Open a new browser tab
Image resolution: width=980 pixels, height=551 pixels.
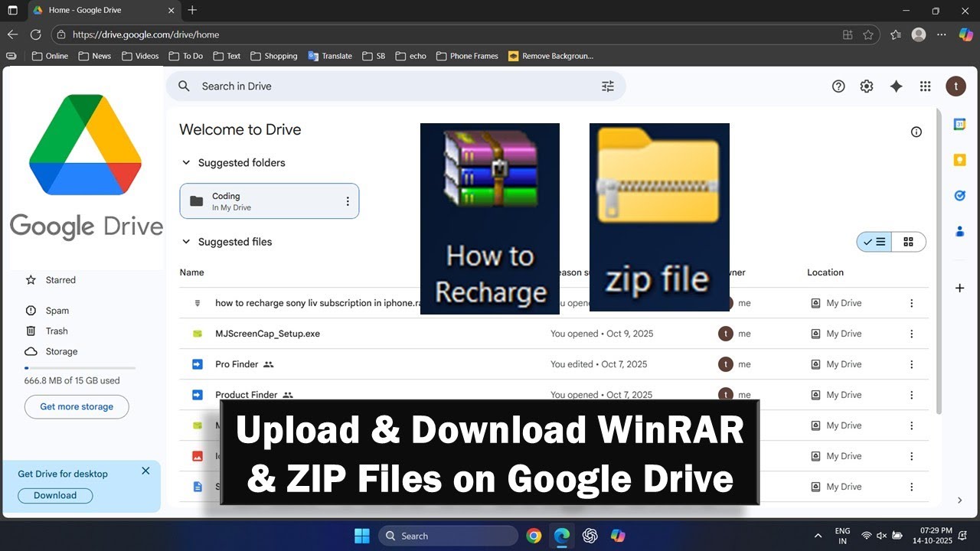192,10
